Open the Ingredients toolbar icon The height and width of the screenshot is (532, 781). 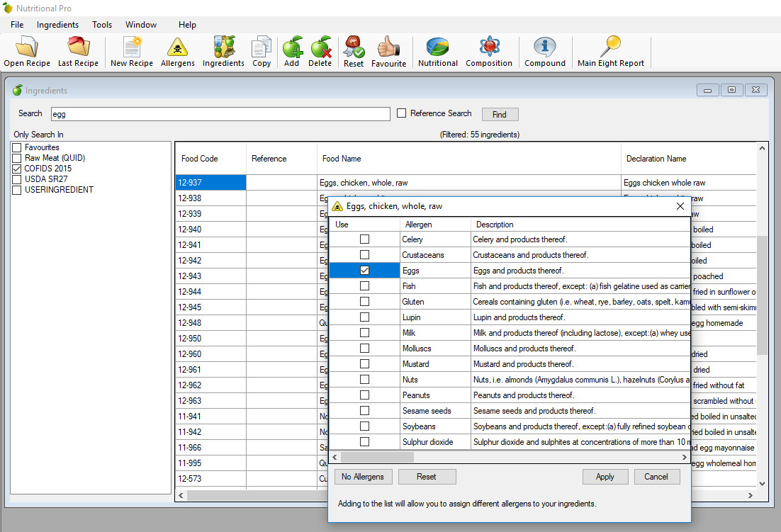coord(223,52)
